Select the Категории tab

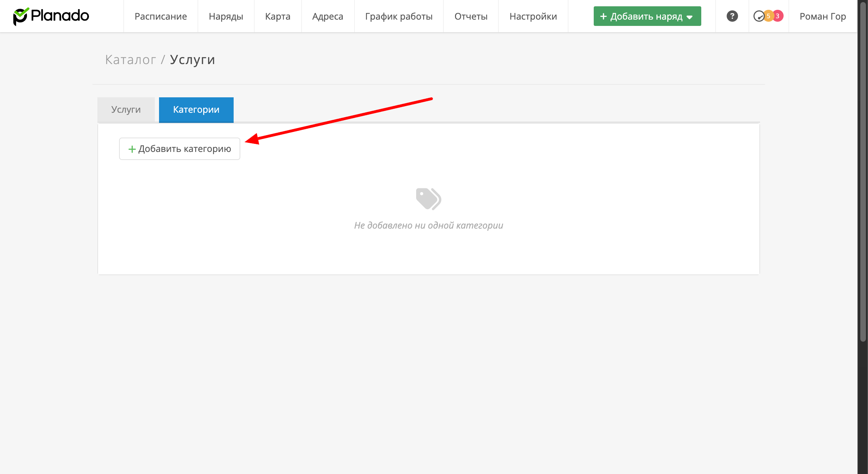click(x=196, y=110)
